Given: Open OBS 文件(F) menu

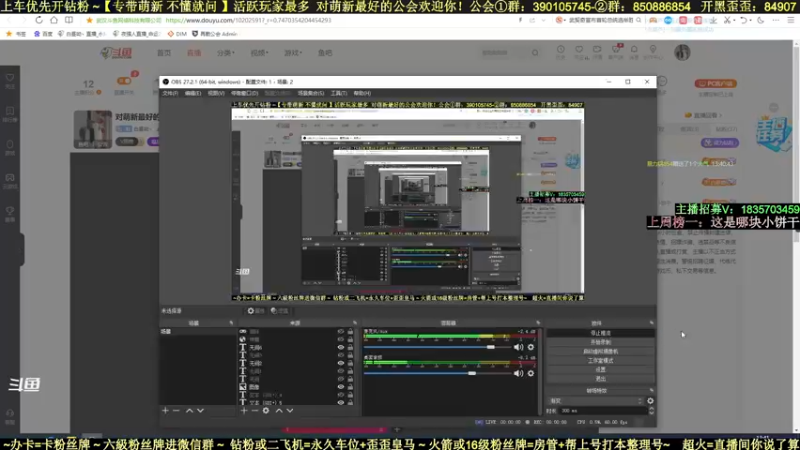Looking at the screenshot, I should coord(170,93).
